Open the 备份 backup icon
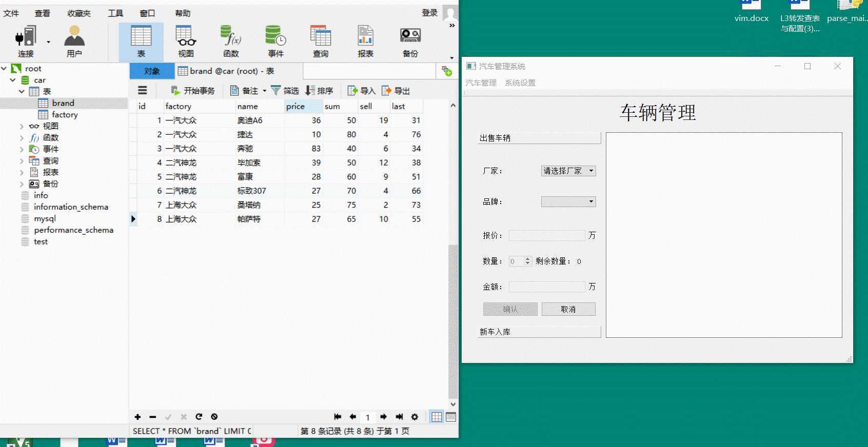868x447 pixels. click(410, 42)
